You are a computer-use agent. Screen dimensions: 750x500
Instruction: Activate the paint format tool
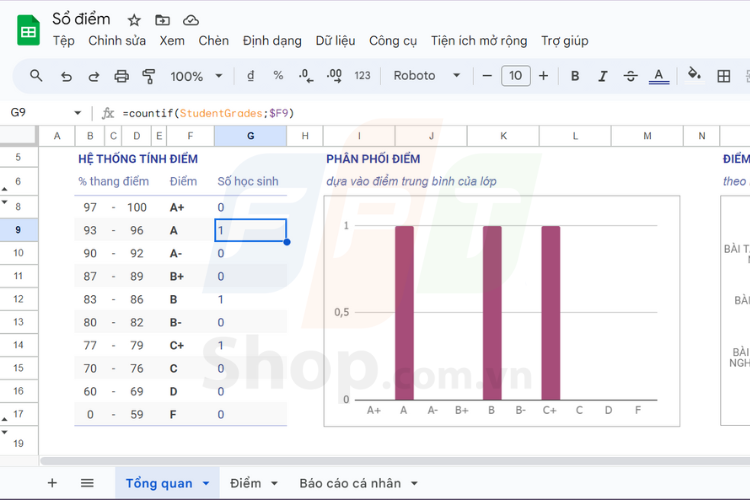click(x=149, y=76)
